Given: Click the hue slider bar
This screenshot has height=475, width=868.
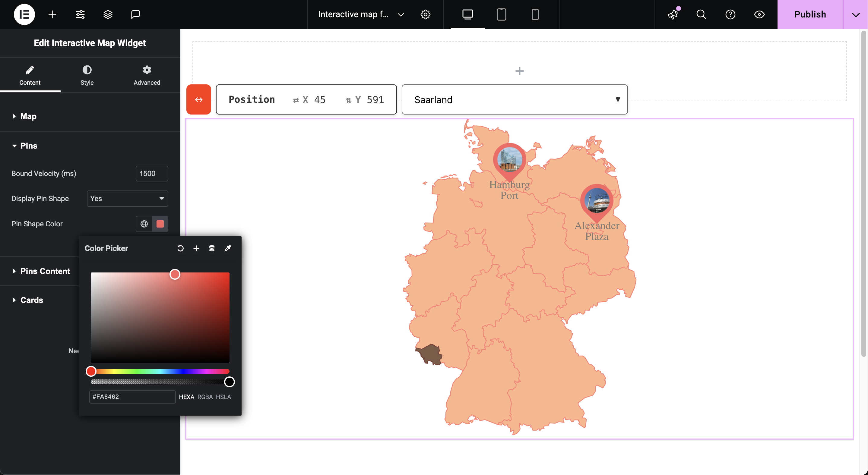Looking at the screenshot, I should (x=160, y=371).
